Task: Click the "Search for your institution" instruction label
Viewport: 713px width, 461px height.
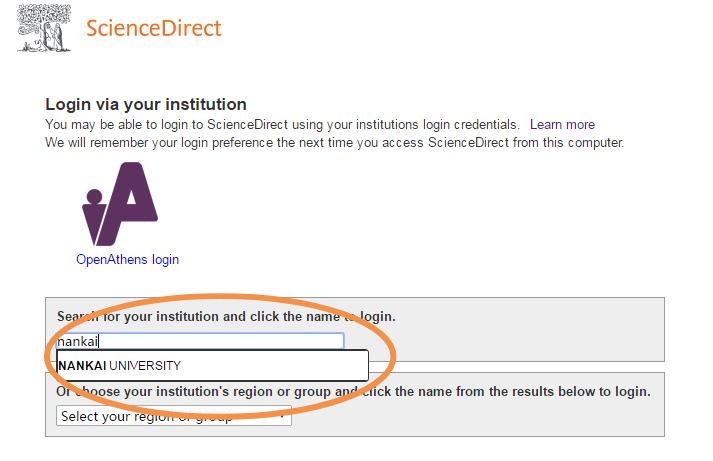Action: 226,316
